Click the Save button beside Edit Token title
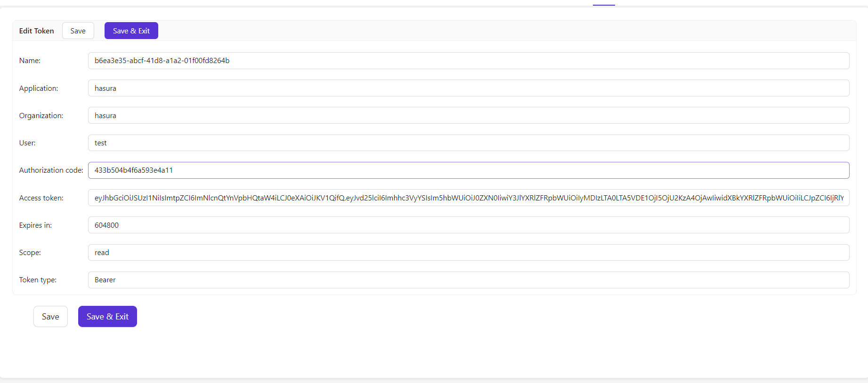The width and height of the screenshot is (868, 383). (x=78, y=31)
